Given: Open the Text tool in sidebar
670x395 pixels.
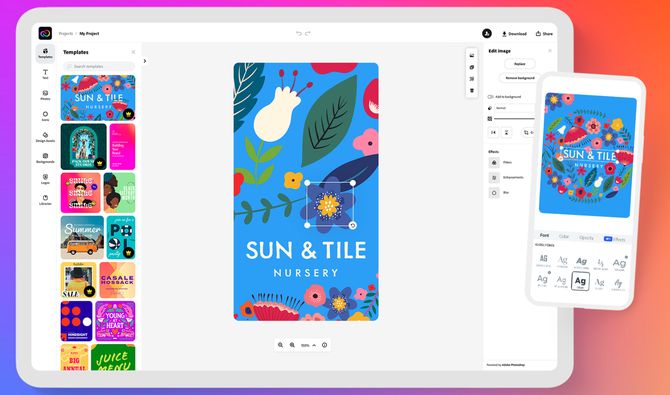Looking at the screenshot, I should [45, 74].
